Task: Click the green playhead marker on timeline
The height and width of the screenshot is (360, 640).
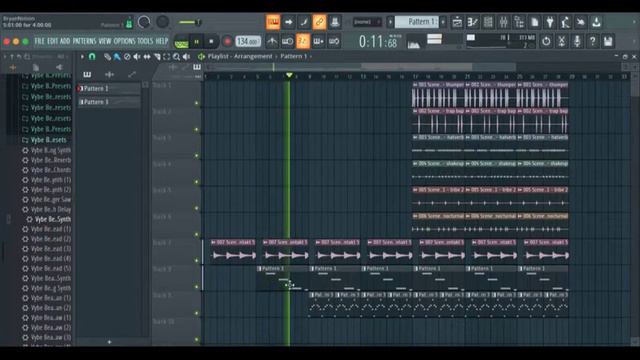Action: point(289,76)
